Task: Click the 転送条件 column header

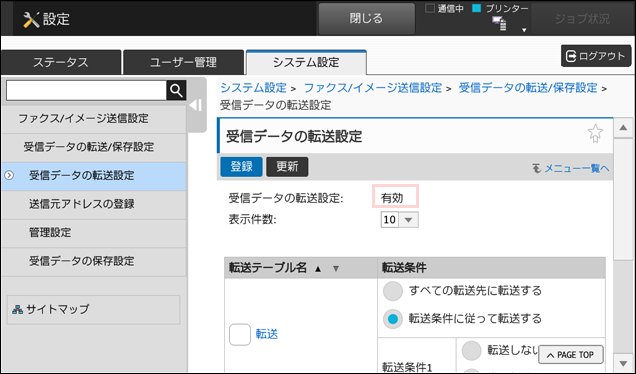Action: (491, 268)
